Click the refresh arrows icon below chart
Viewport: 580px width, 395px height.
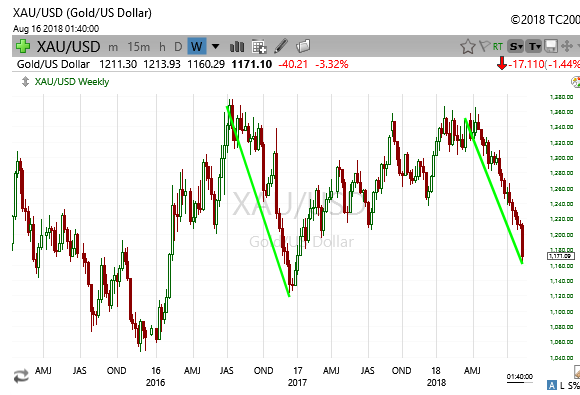coord(21,376)
